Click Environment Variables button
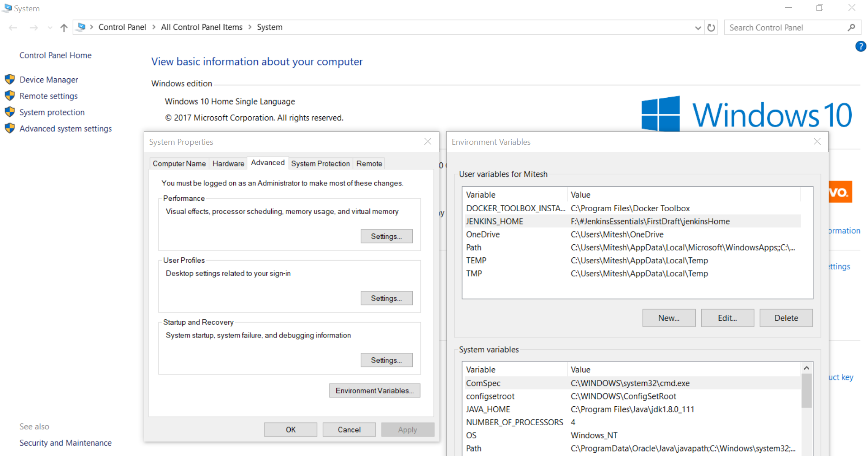Viewport: 868px width, 456px height. (x=375, y=390)
